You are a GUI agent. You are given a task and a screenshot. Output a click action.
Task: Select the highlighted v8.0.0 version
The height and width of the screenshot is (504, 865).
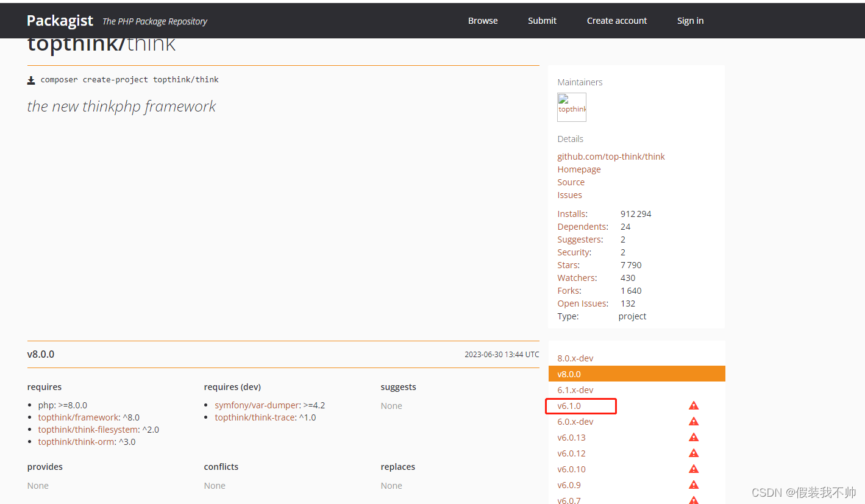(636, 374)
